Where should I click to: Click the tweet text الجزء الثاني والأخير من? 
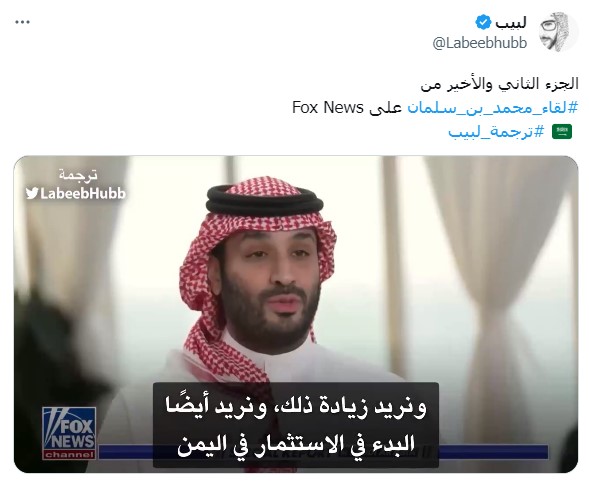[x=499, y=84]
